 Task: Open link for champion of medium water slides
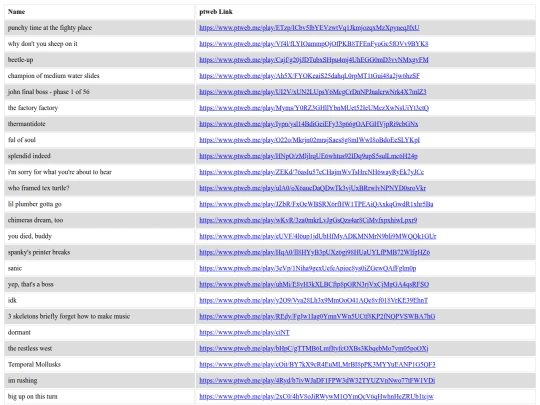point(309,76)
